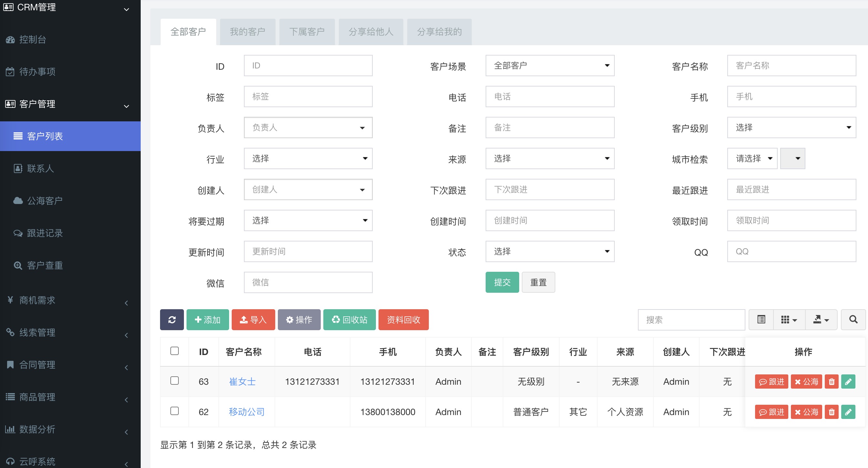Open the columns grid dropdown icon
The width and height of the screenshot is (868, 468).
coord(789,320)
